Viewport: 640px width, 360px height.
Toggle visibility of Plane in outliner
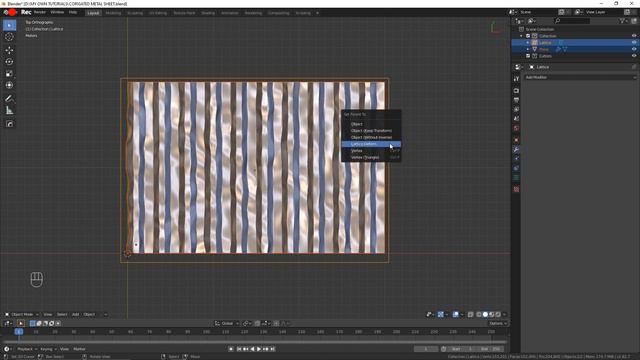click(x=634, y=49)
